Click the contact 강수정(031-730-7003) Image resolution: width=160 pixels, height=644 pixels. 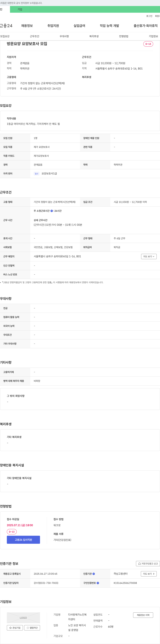click(46, 583)
